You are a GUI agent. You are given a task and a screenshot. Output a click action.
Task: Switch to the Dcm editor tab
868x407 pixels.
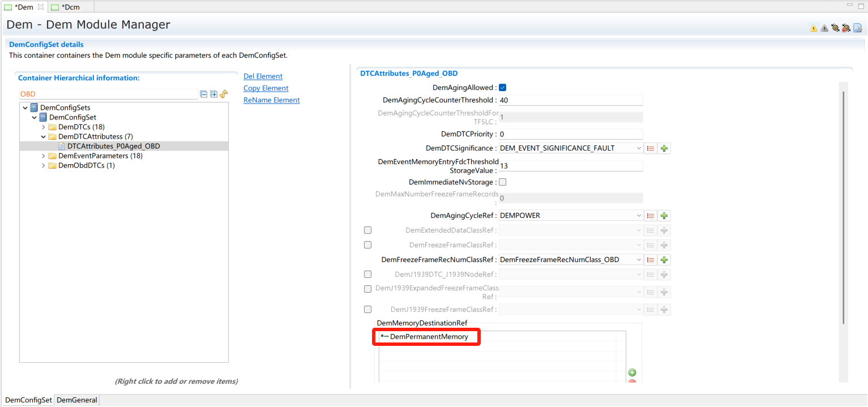coord(70,7)
